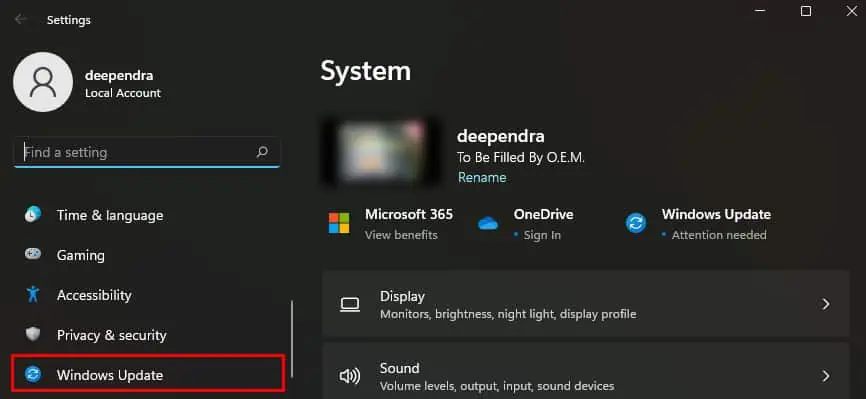Image resolution: width=866 pixels, height=399 pixels.
Task: Open the deependra user avatar in the sidebar
Action: (x=43, y=82)
